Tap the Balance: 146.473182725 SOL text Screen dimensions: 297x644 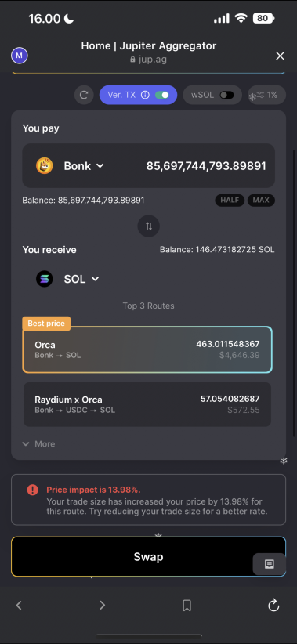tap(217, 250)
